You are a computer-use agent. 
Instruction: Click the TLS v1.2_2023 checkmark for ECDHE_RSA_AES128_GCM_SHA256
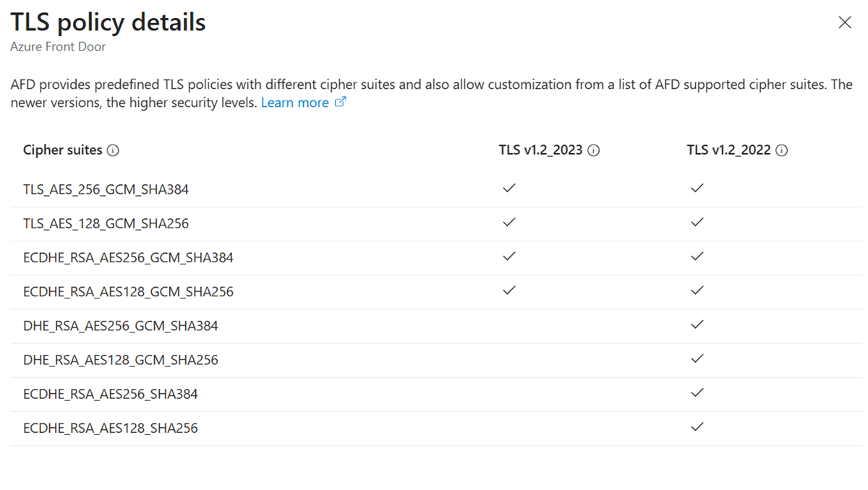pos(509,291)
